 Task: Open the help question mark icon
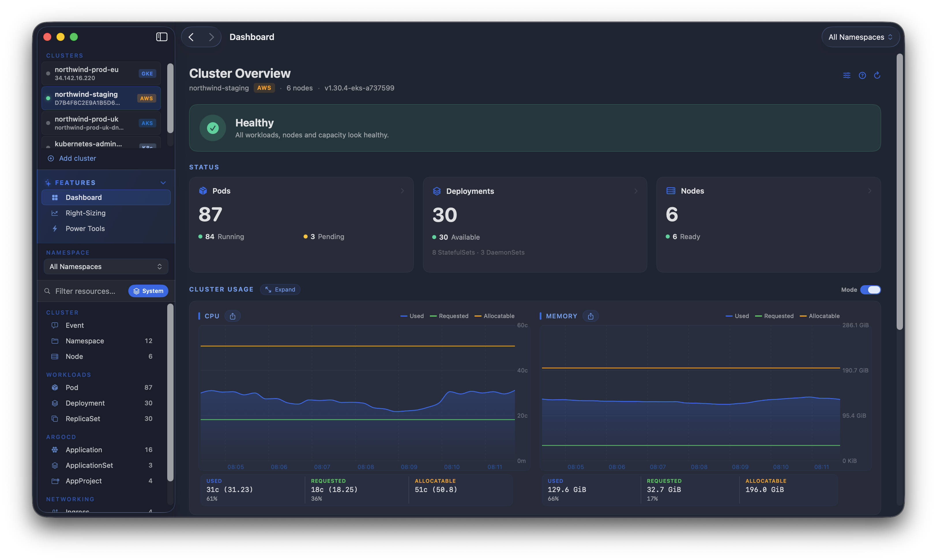tap(862, 75)
